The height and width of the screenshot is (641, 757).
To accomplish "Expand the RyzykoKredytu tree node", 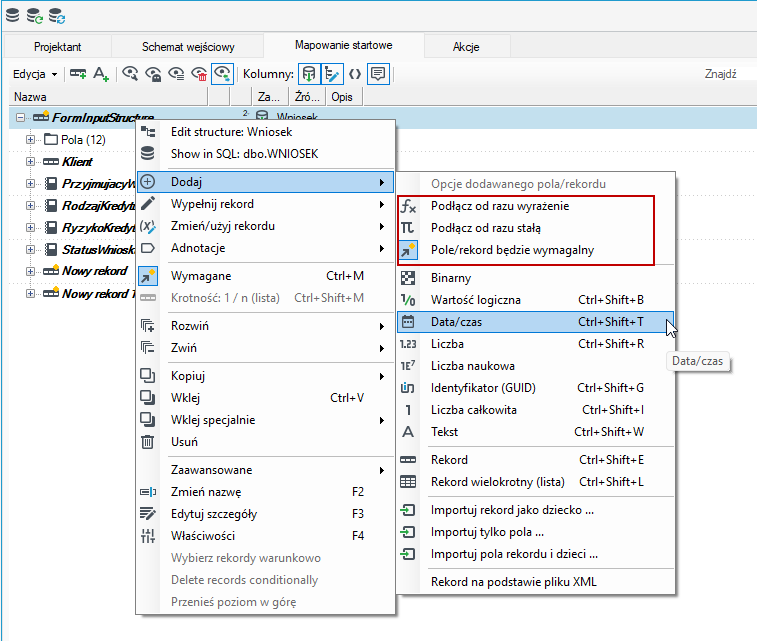I will (x=30, y=227).
